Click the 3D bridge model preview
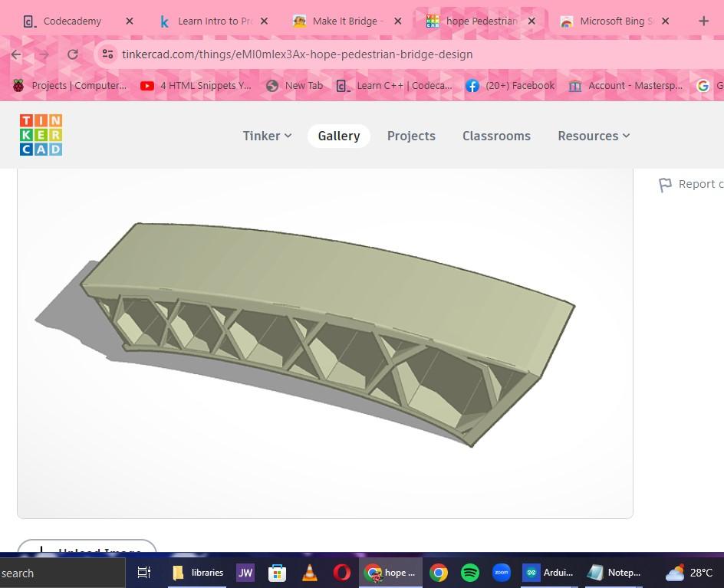Image resolution: width=724 pixels, height=588 pixels. [x=325, y=343]
